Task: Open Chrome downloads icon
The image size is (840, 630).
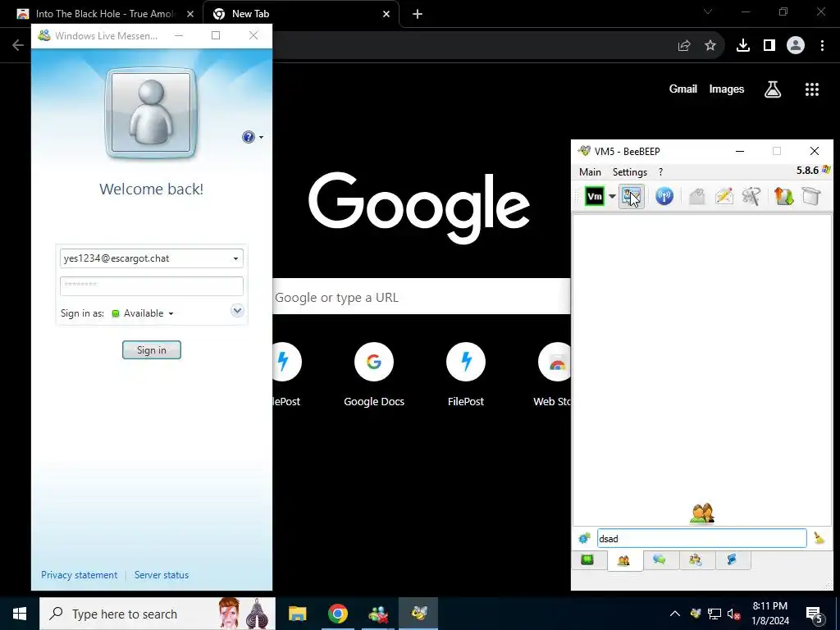Action: (x=743, y=46)
